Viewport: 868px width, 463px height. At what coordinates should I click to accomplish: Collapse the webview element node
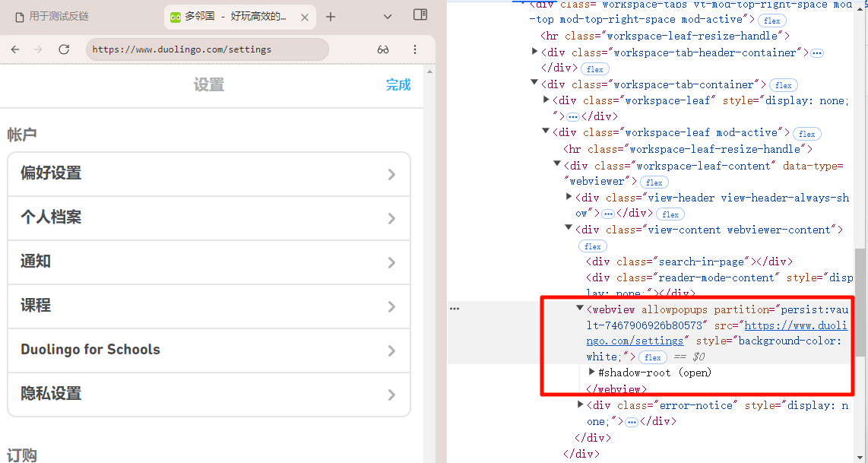[580, 308]
